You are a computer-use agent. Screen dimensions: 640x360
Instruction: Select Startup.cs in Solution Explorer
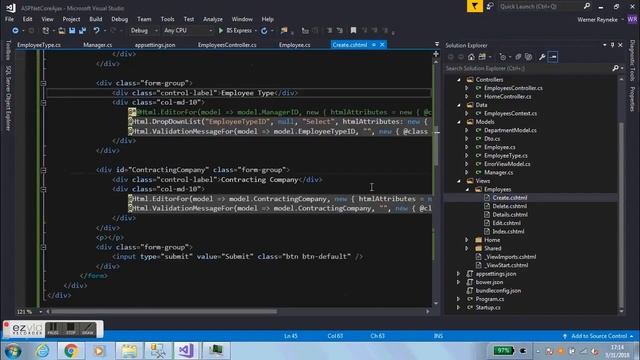click(488, 307)
